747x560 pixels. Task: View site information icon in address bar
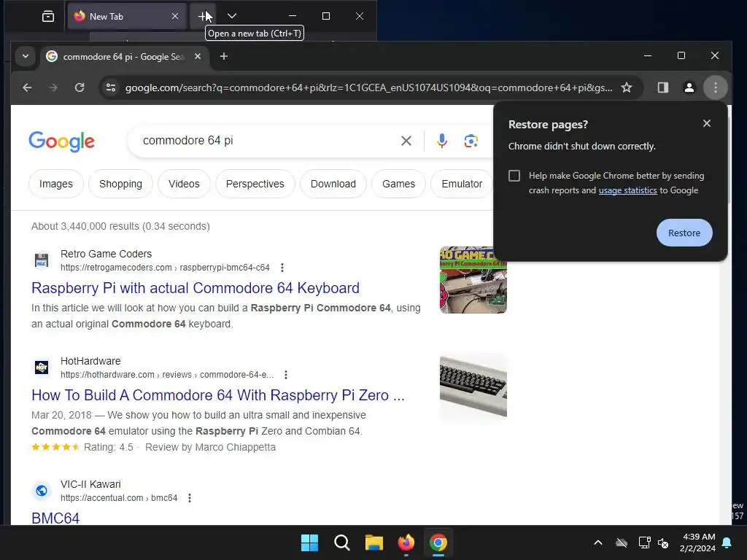pyautogui.click(x=111, y=87)
